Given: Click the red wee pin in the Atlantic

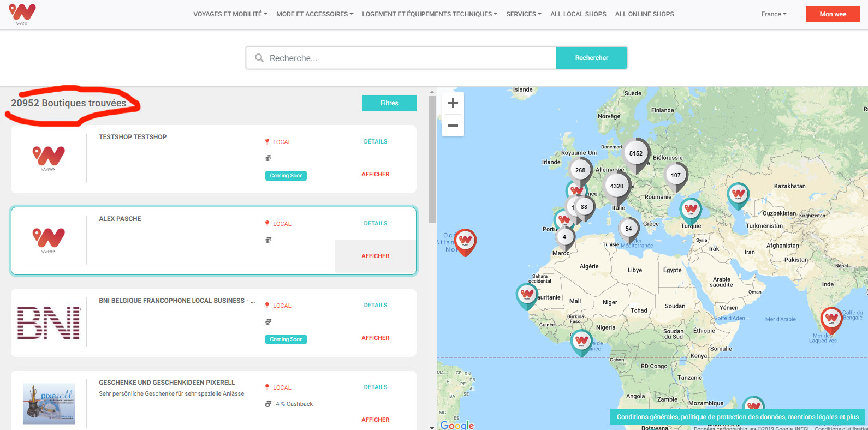Looking at the screenshot, I should pos(465,240).
